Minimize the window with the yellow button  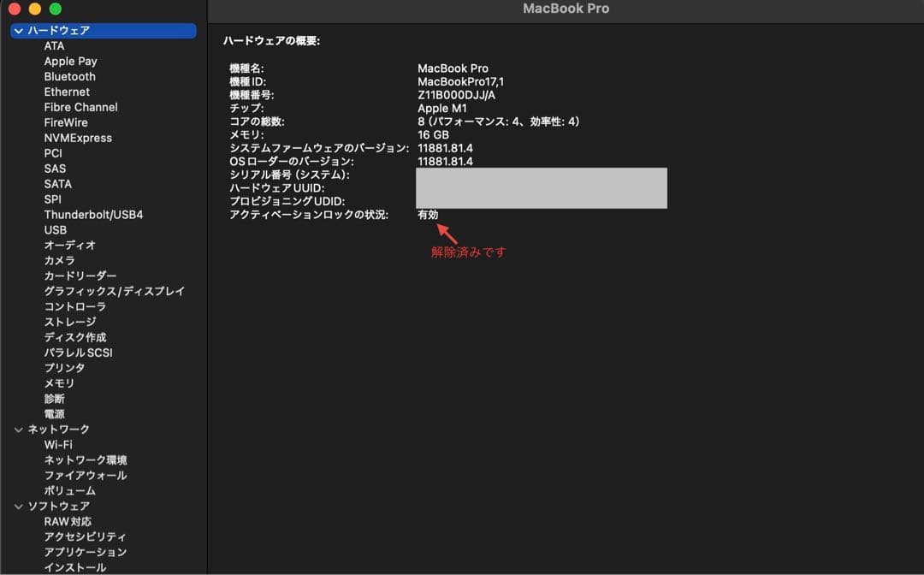[33, 9]
